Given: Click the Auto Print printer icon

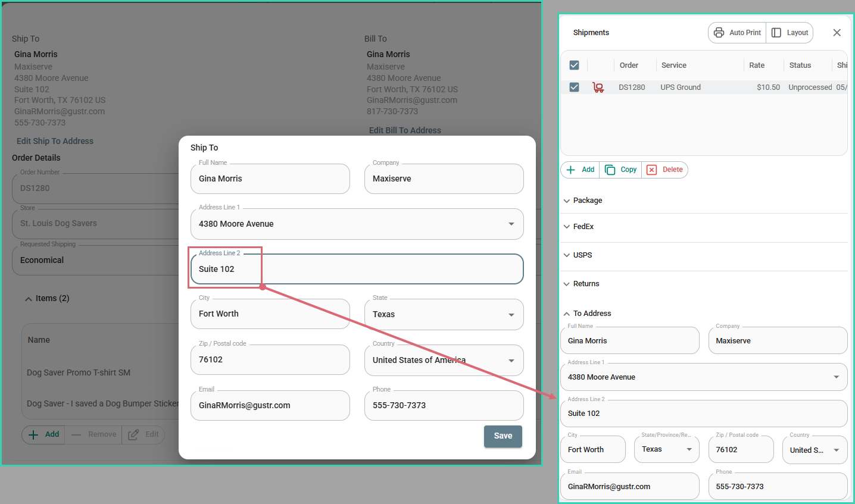Looking at the screenshot, I should (x=719, y=33).
